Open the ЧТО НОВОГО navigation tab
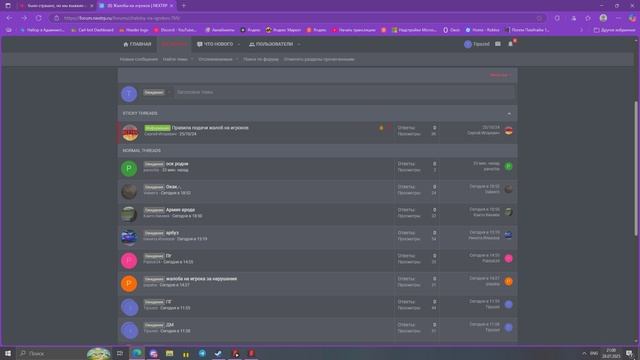 point(215,44)
